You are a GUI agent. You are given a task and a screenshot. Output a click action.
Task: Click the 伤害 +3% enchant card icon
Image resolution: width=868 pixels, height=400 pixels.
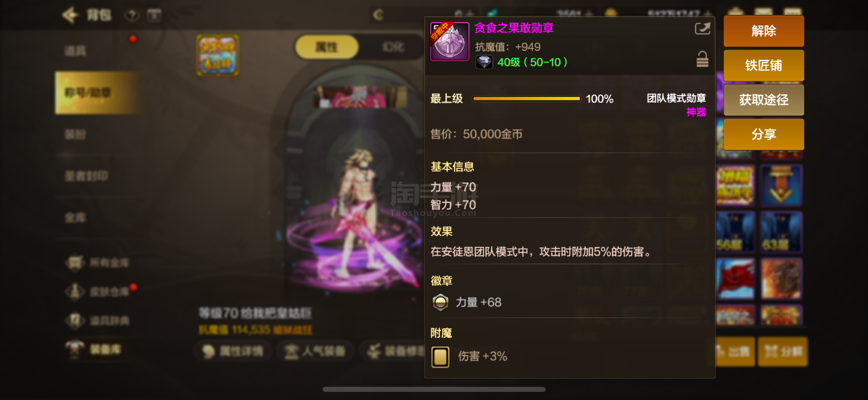[x=440, y=357]
